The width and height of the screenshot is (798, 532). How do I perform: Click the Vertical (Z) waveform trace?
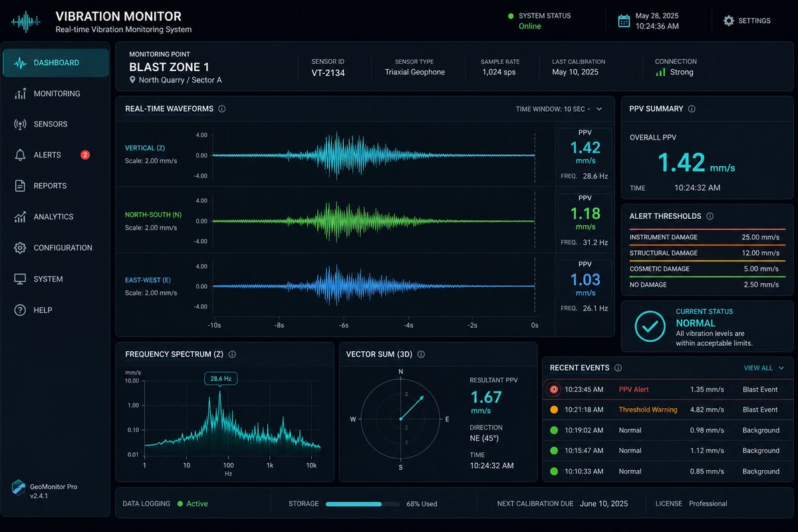pyautogui.click(x=374, y=155)
